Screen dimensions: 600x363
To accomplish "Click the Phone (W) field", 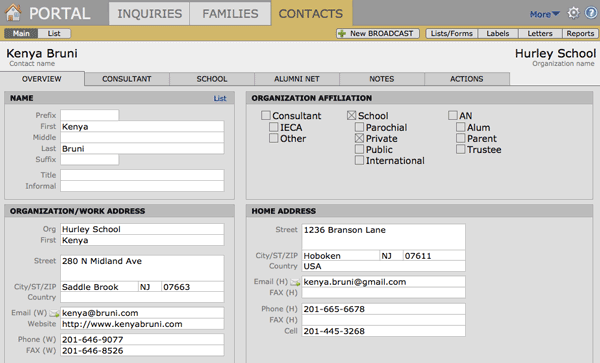I will click(142, 340).
